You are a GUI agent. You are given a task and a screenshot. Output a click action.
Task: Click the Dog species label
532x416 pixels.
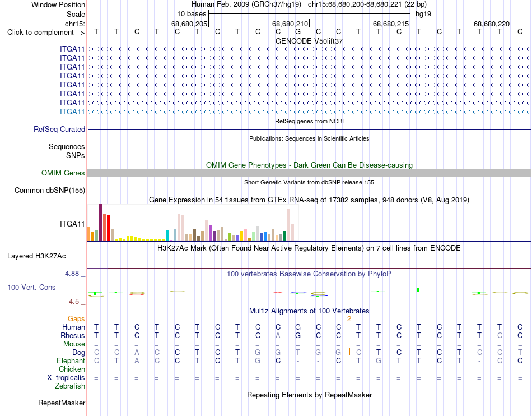point(78,353)
